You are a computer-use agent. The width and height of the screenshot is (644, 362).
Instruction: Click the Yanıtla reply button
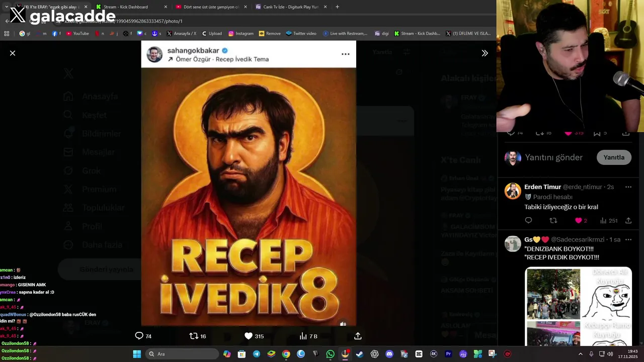point(614,157)
